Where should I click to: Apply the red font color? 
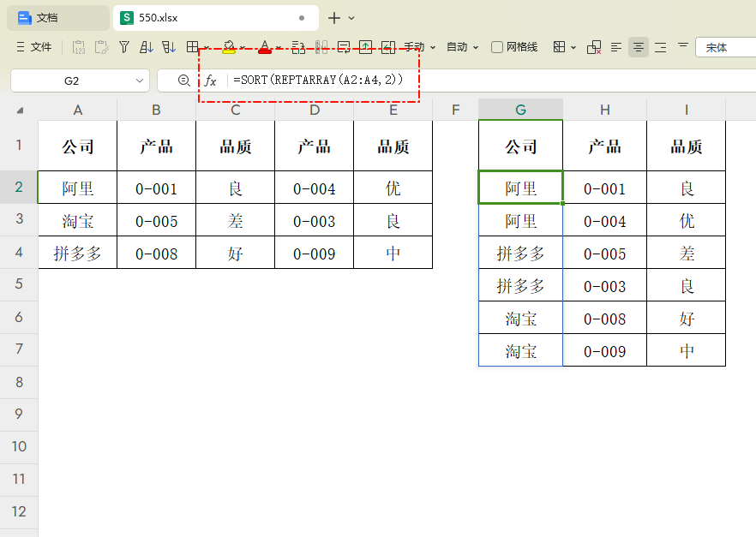pos(265,47)
